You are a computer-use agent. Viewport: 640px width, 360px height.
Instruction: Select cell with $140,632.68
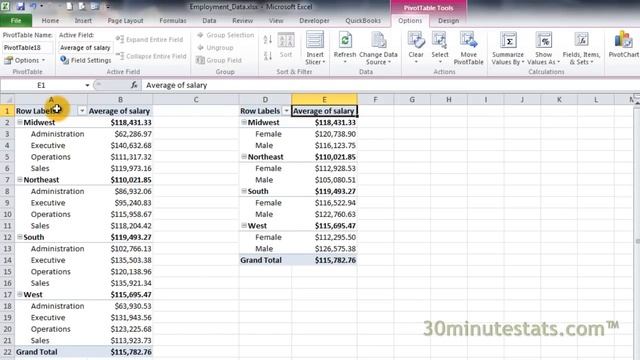click(x=120, y=145)
